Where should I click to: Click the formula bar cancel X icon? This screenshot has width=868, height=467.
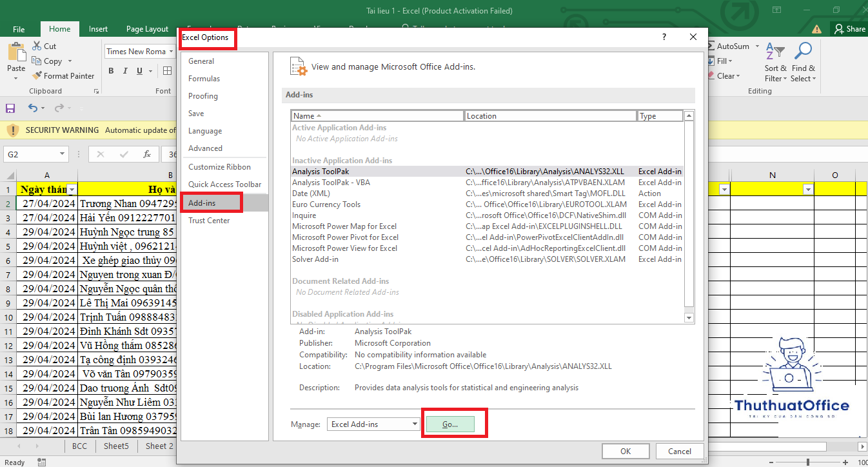tap(101, 154)
